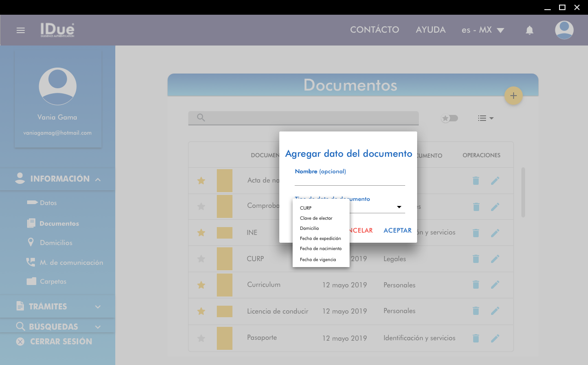
Task: Click the notifications bell icon
Action: coord(529,30)
